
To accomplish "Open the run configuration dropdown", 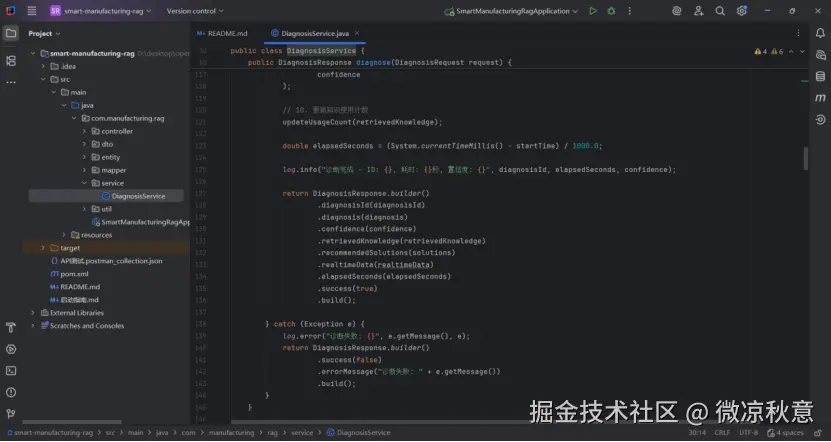I will coord(511,11).
